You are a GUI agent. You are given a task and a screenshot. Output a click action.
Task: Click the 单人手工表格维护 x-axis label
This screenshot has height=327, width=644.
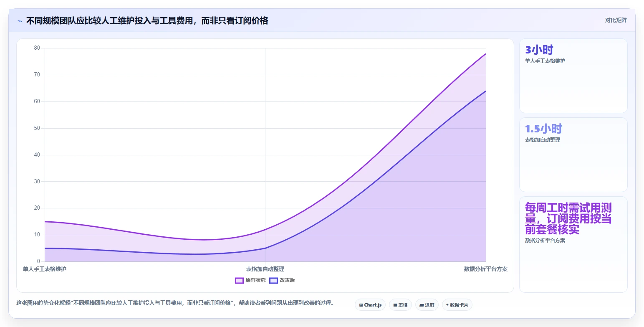pyautogui.click(x=45, y=269)
